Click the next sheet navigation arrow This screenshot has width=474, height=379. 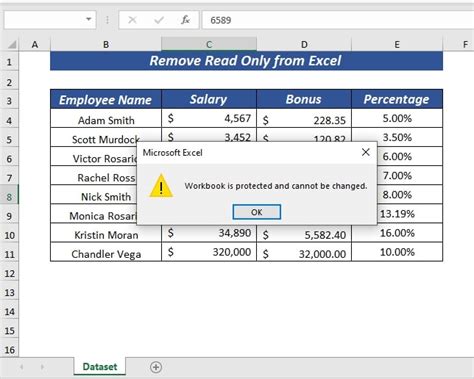point(42,367)
